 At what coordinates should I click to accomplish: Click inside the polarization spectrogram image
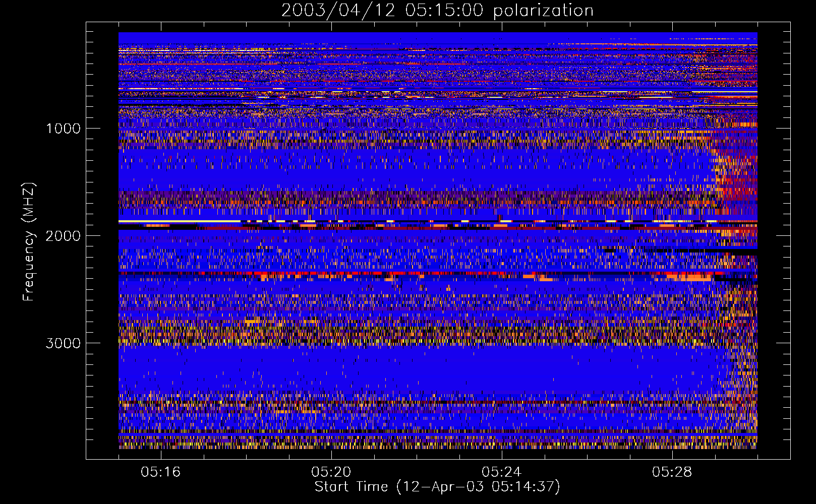(x=438, y=240)
